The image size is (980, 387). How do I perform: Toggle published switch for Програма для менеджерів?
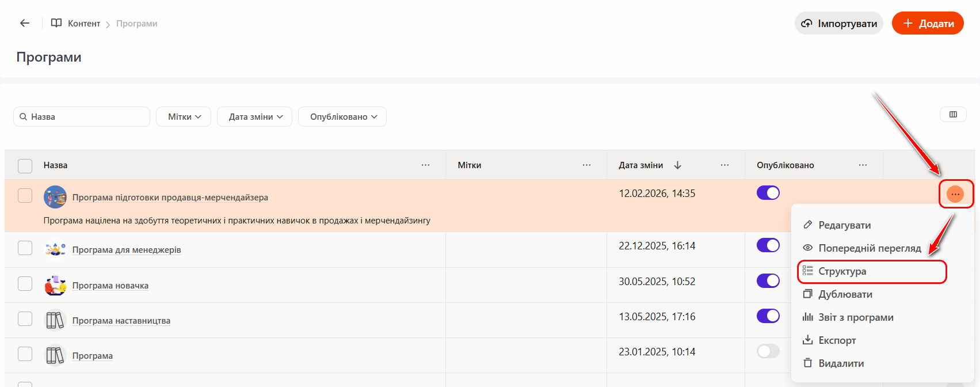tap(768, 245)
